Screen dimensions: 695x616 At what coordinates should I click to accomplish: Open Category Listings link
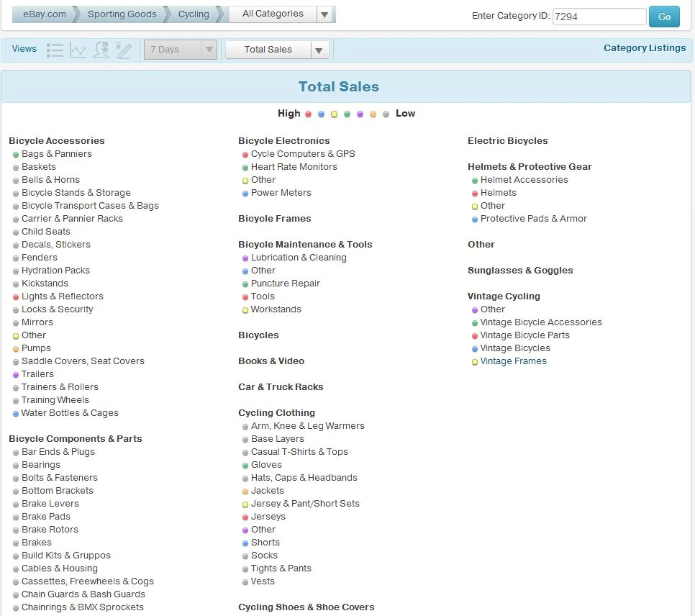(645, 48)
